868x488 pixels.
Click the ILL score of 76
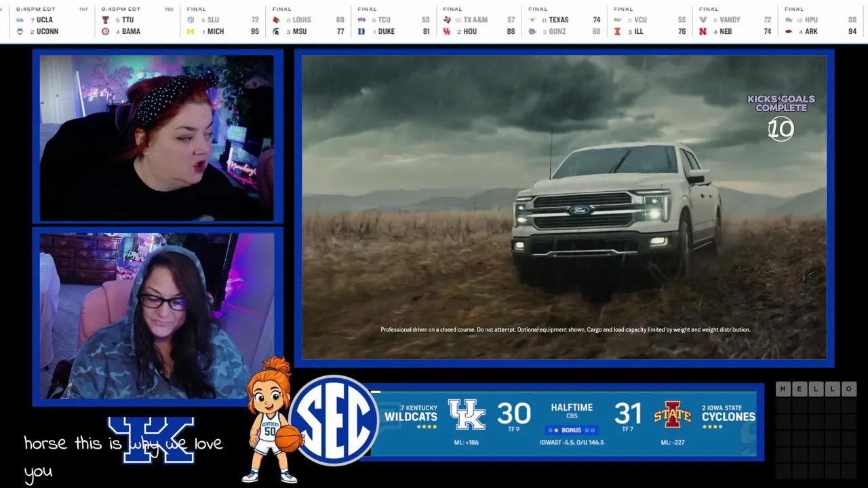(x=682, y=32)
